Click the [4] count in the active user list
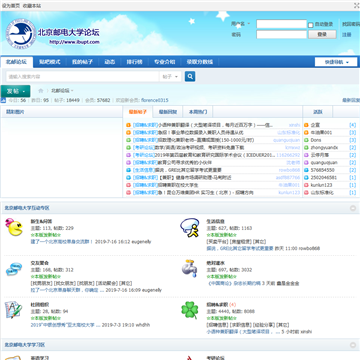Screen dimensions: 360x360 (352, 125)
